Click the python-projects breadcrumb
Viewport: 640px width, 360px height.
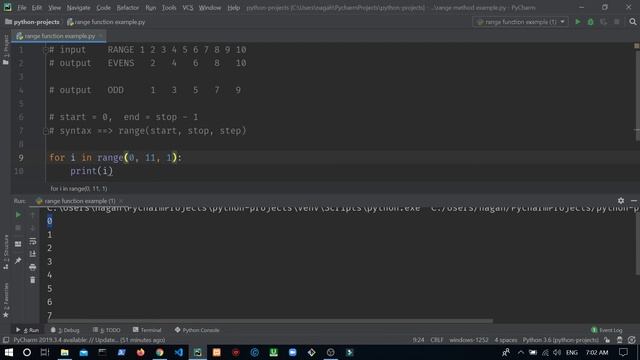(x=32, y=22)
